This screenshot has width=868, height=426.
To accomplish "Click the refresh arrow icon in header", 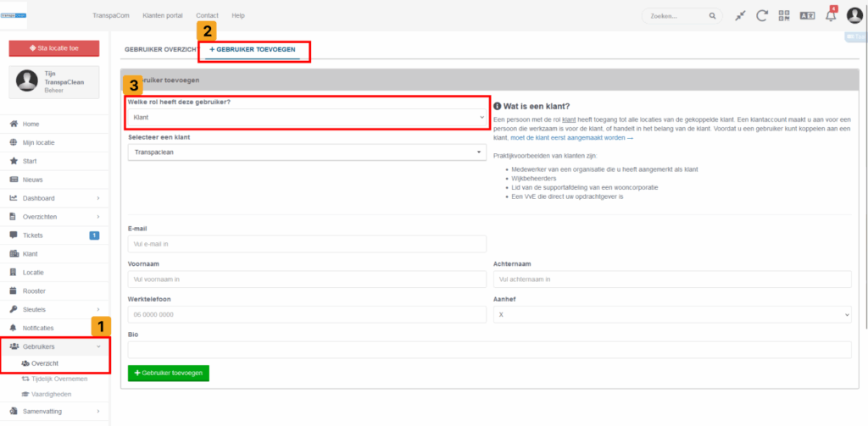I will click(x=762, y=16).
